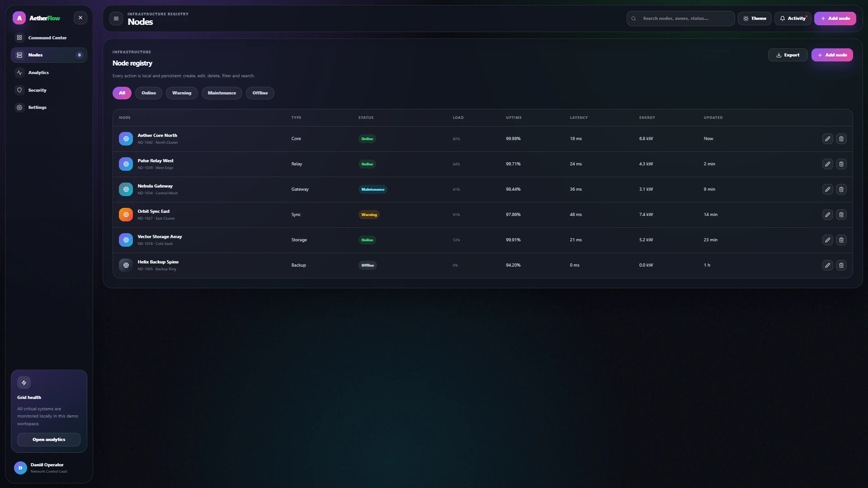Click Add node in the top bar
Screen dimensions: 868x488
(x=835, y=19)
